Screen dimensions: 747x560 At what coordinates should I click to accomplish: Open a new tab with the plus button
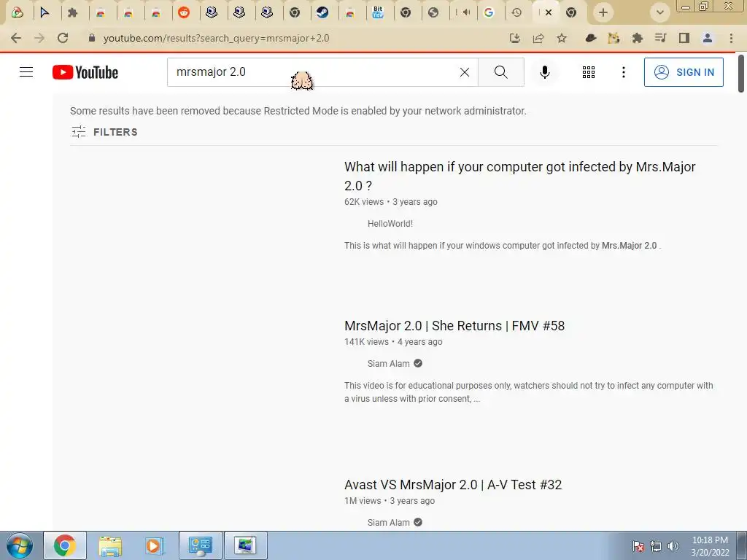(x=603, y=12)
